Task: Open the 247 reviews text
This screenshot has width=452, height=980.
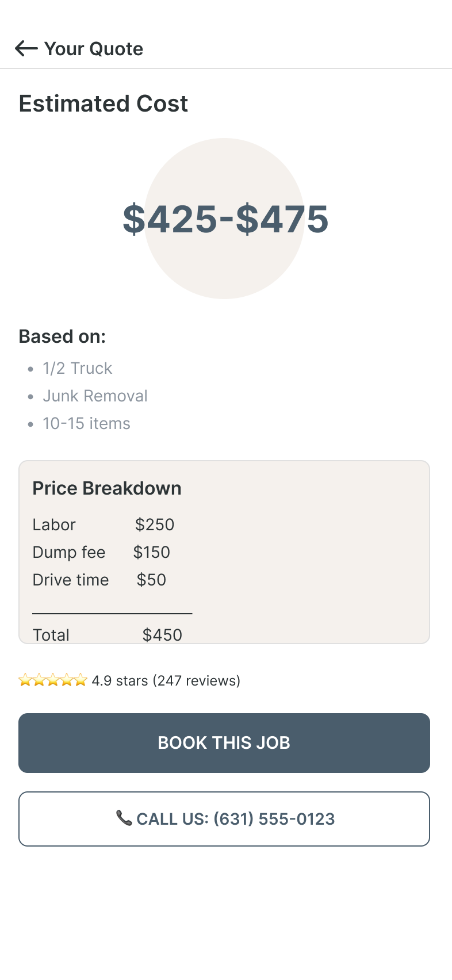Action: (x=196, y=681)
